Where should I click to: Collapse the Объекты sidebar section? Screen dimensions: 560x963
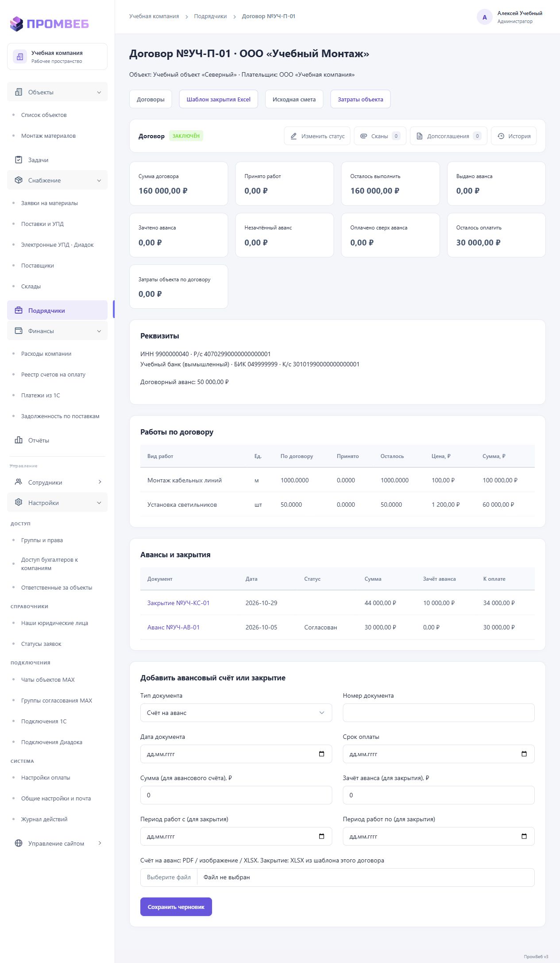(x=57, y=92)
